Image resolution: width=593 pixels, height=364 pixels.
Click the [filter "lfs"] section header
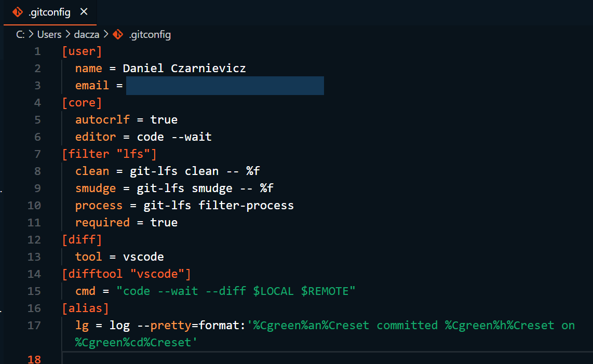(109, 154)
